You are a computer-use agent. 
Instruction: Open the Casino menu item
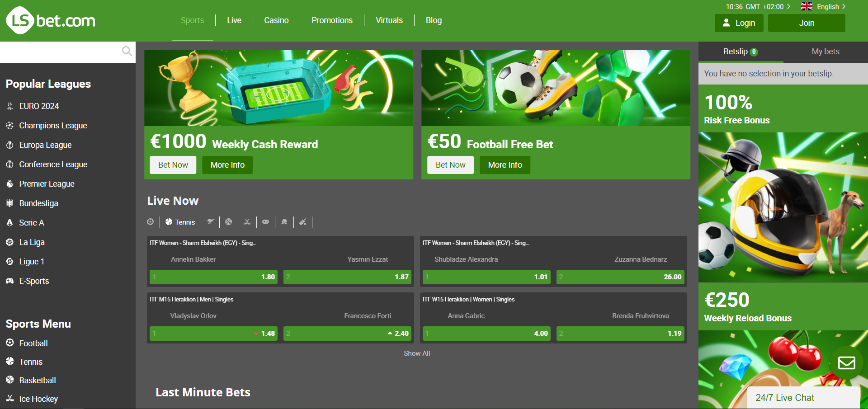click(x=276, y=20)
